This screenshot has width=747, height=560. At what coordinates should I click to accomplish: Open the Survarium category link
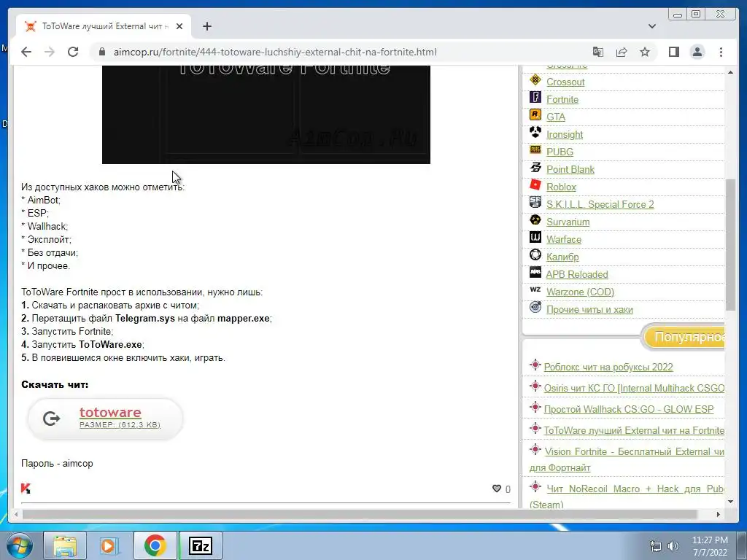tap(568, 222)
